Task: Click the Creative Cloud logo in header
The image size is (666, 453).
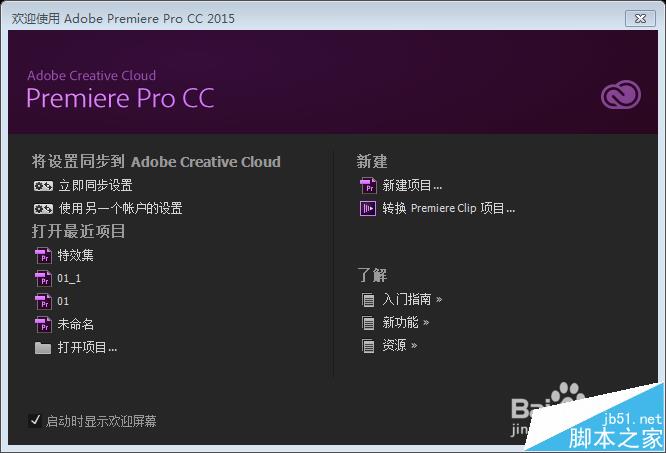Action: coord(621,95)
